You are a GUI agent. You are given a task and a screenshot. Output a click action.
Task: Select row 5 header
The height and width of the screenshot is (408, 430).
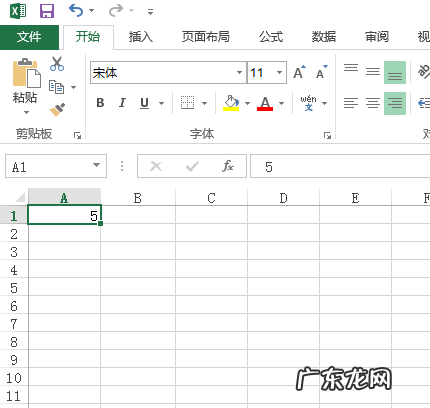point(14,288)
